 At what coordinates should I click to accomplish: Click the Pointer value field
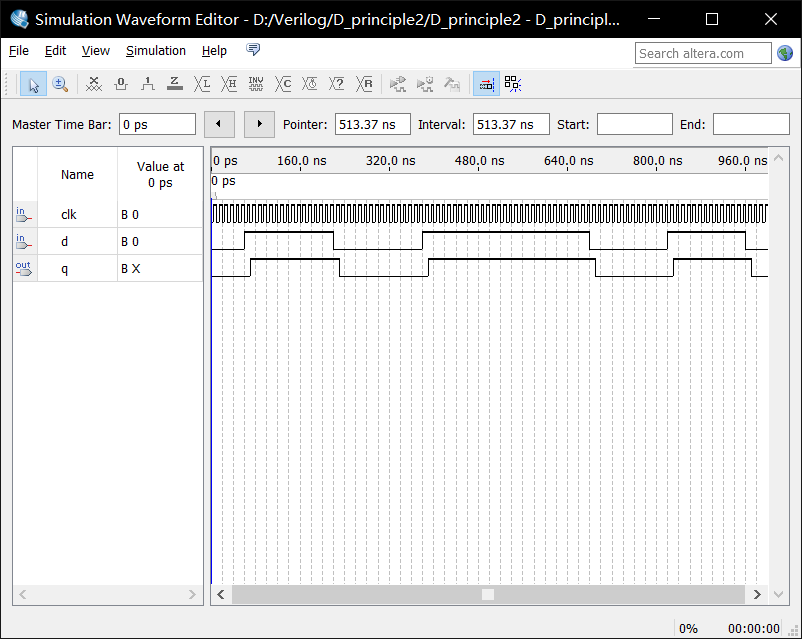click(x=373, y=124)
